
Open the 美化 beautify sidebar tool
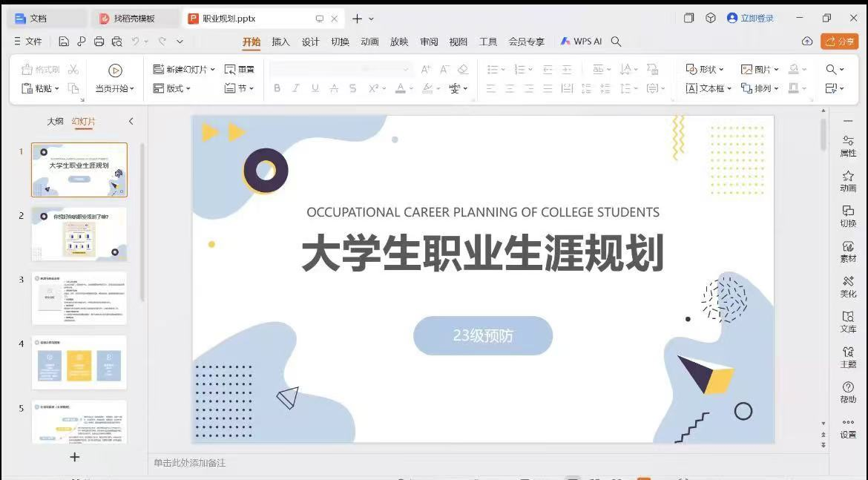point(848,286)
